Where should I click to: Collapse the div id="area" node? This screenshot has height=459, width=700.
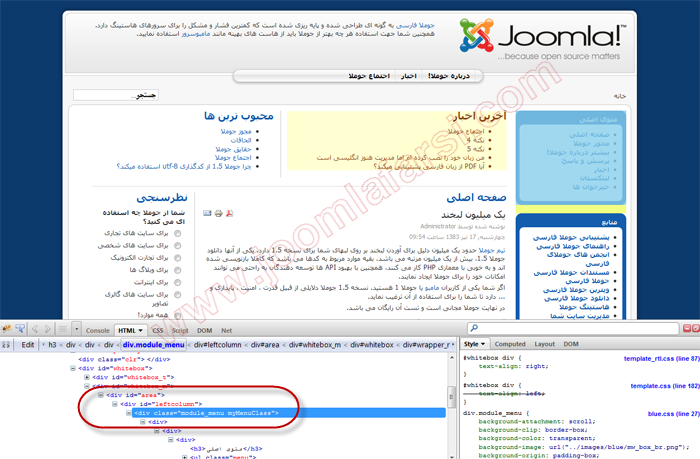click(102, 394)
